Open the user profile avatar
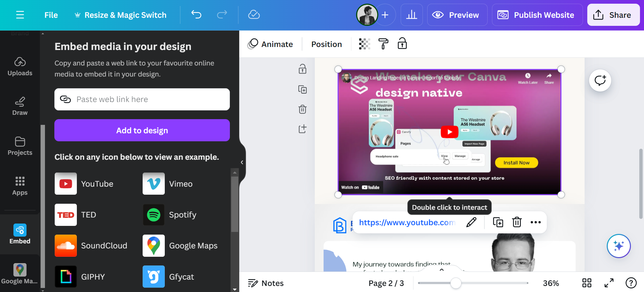 point(367,15)
